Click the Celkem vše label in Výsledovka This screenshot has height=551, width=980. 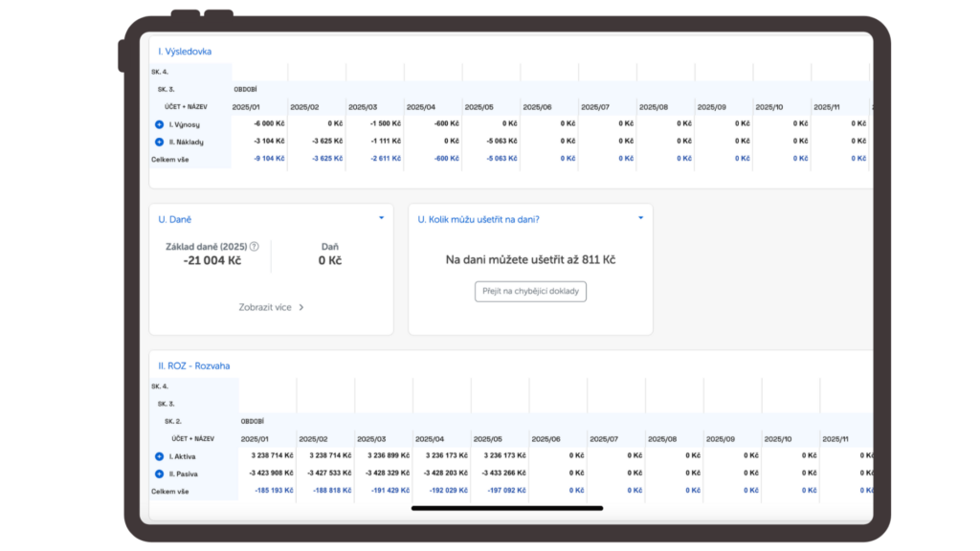(170, 160)
